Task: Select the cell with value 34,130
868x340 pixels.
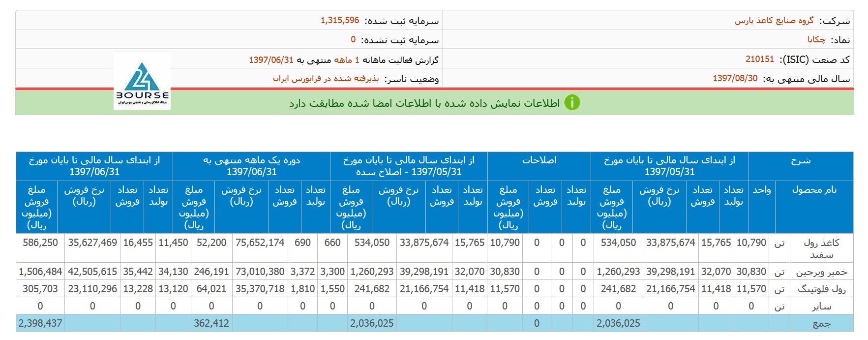Action: click(x=173, y=272)
